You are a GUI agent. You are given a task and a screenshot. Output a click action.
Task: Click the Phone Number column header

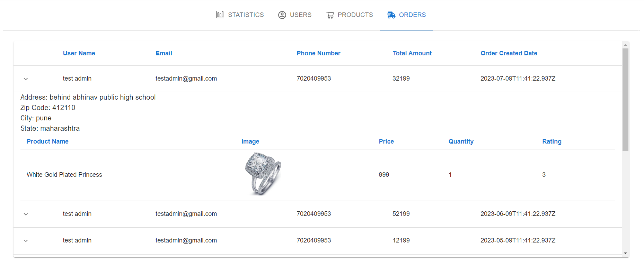point(318,53)
